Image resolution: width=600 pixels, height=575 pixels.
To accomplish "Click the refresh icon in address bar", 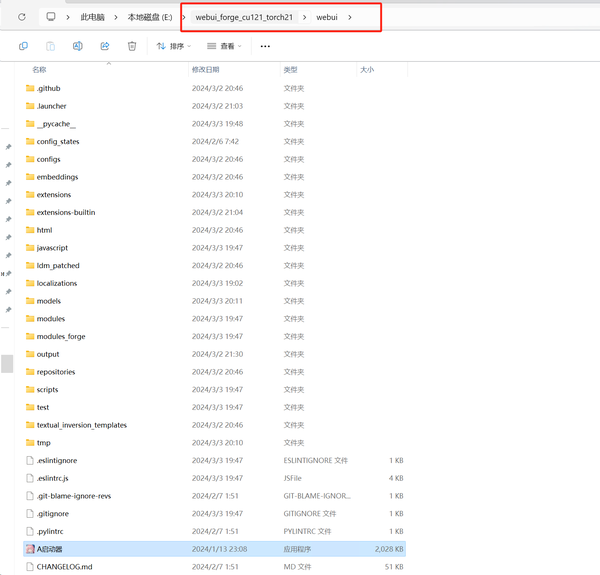I will click(x=22, y=17).
